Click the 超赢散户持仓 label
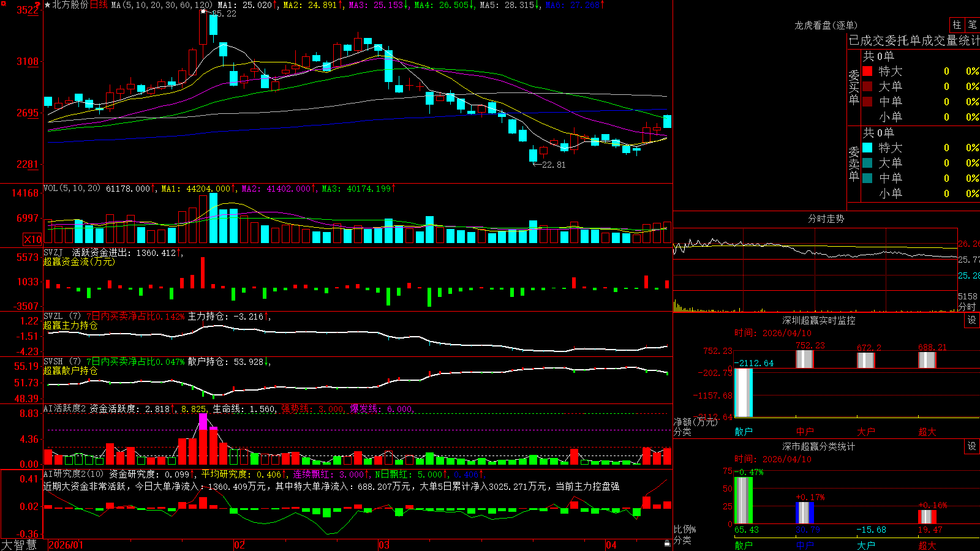Image resolution: width=980 pixels, height=551 pixels. 70,370
